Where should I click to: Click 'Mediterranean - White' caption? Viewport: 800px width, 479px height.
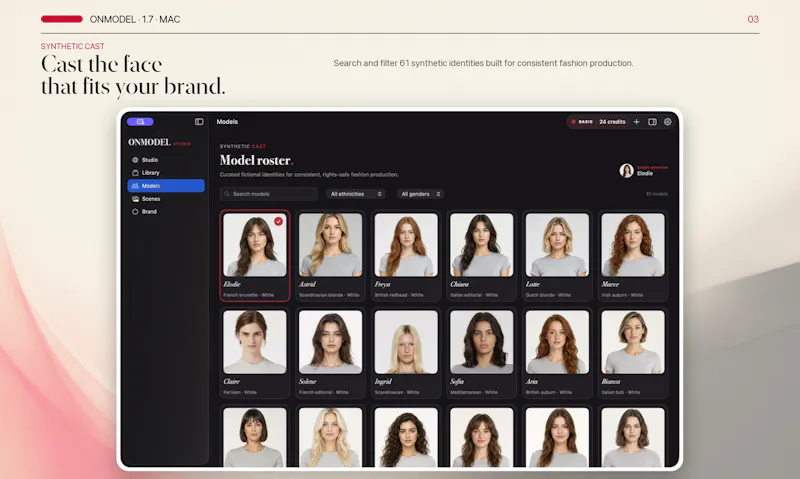(474, 392)
